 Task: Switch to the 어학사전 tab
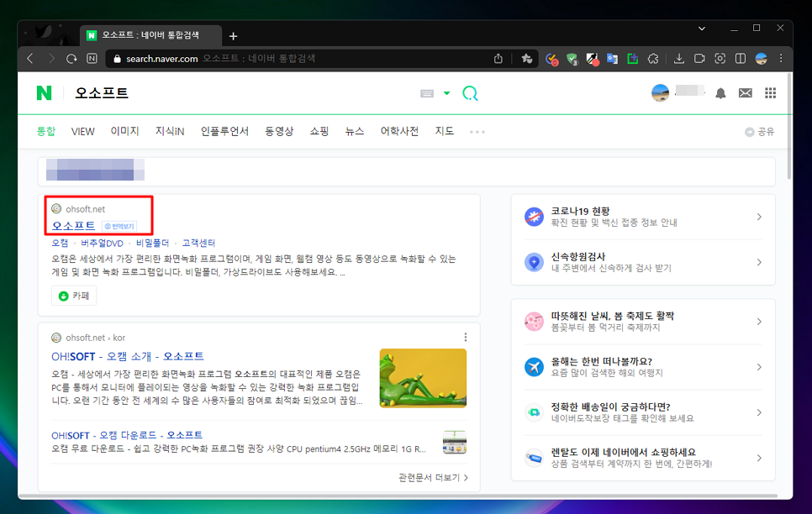pyautogui.click(x=399, y=132)
